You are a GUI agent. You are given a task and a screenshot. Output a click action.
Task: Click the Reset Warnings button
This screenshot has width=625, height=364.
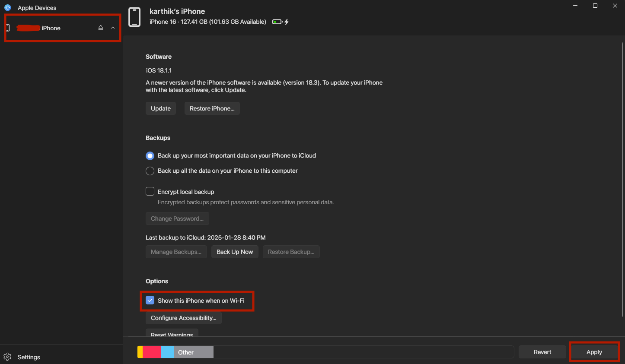(x=172, y=333)
